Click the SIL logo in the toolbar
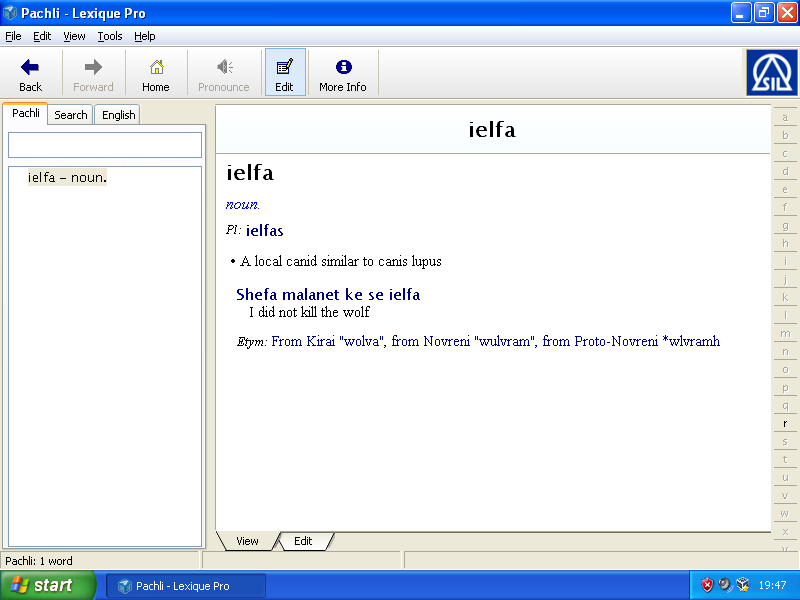 click(x=771, y=73)
